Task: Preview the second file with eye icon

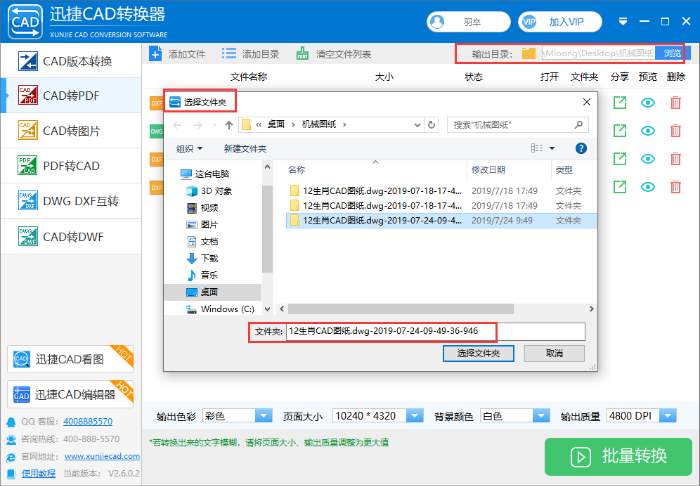Action: click(648, 131)
